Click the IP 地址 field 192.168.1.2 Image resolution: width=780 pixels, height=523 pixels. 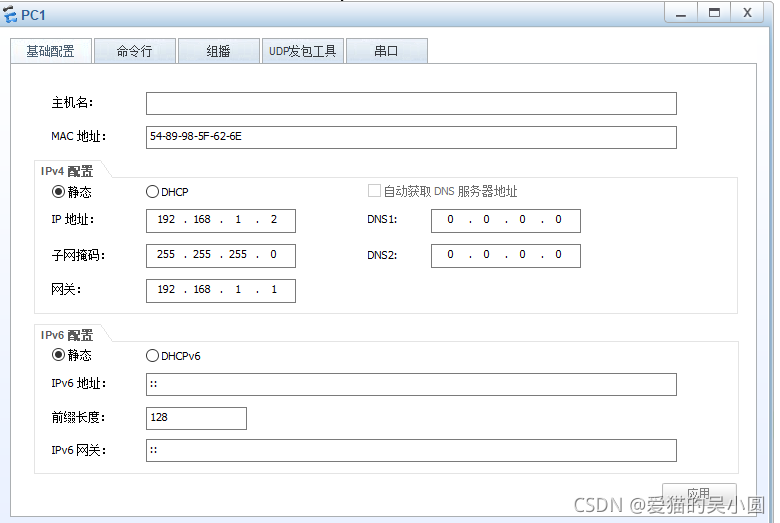[221, 221]
